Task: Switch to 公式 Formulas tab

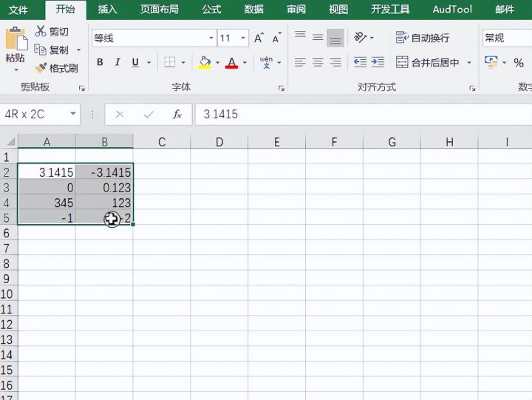Action: pos(212,9)
